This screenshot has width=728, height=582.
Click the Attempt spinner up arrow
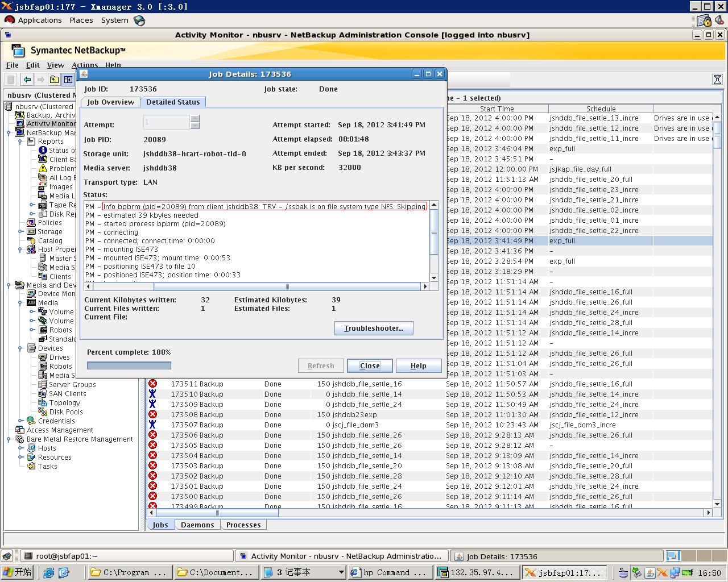[x=195, y=119]
